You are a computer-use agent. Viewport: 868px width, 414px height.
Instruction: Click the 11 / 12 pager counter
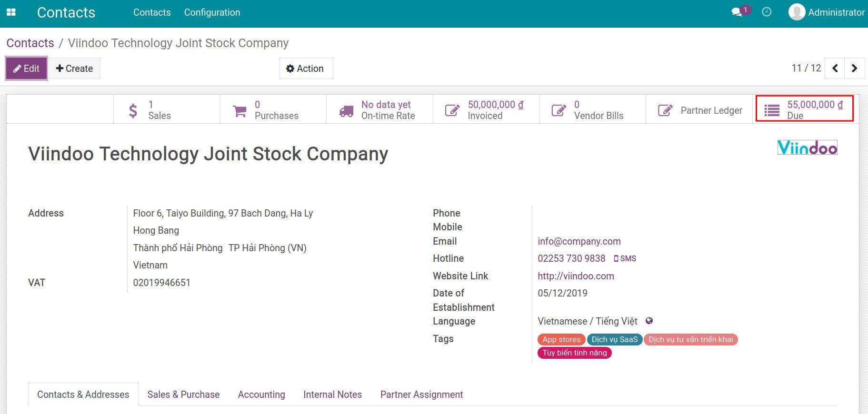[806, 68]
